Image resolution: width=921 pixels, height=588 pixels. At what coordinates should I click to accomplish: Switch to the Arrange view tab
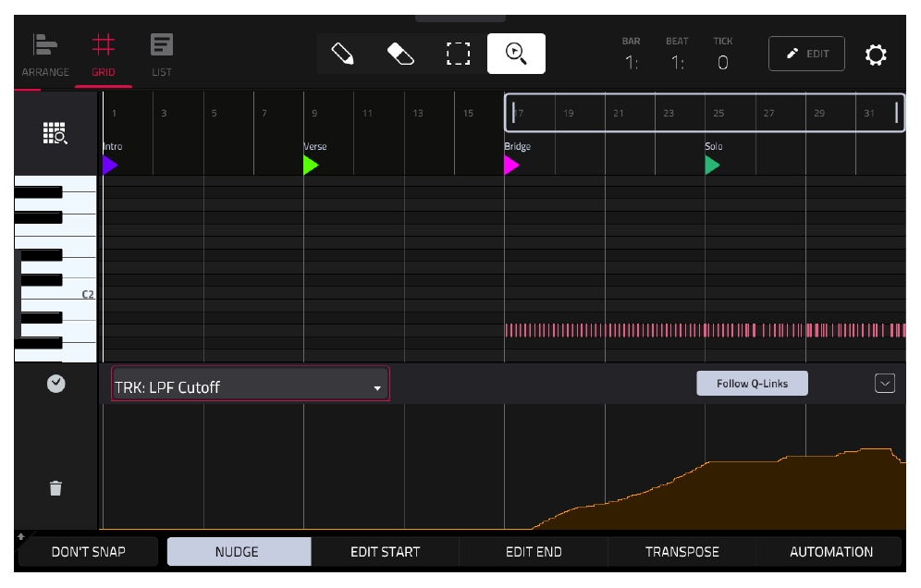point(45,55)
